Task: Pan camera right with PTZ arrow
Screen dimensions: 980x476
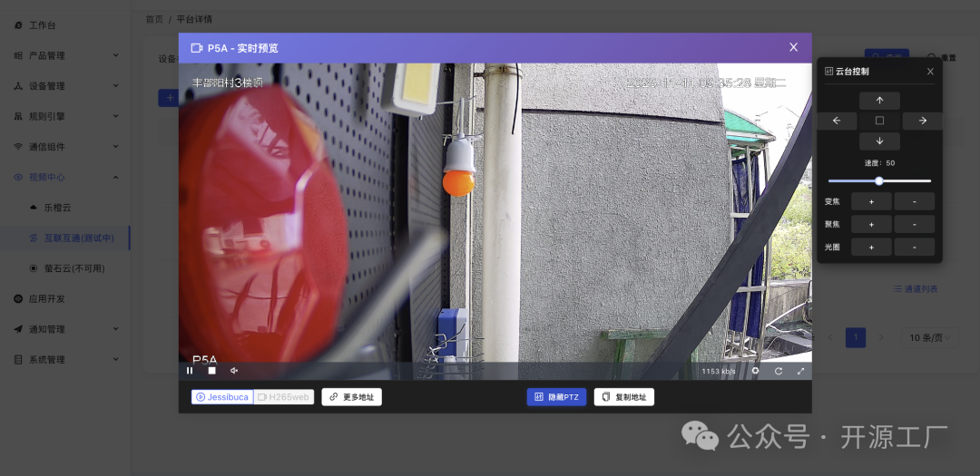Action: (x=923, y=121)
